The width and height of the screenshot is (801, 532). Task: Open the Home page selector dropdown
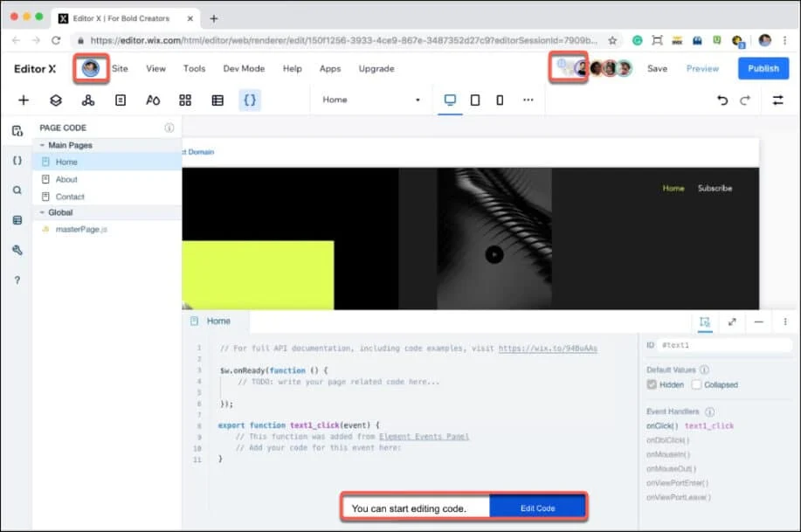[x=371, y=100]
